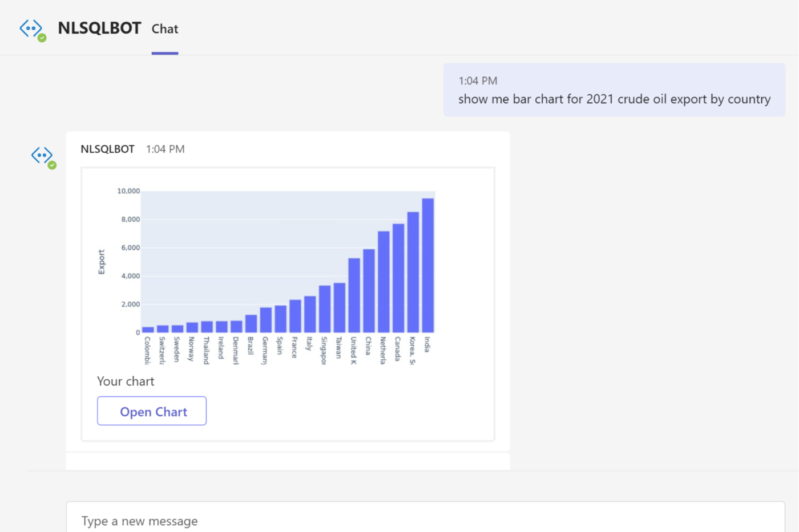Pick the Netherlands bar in the chart

384,282
